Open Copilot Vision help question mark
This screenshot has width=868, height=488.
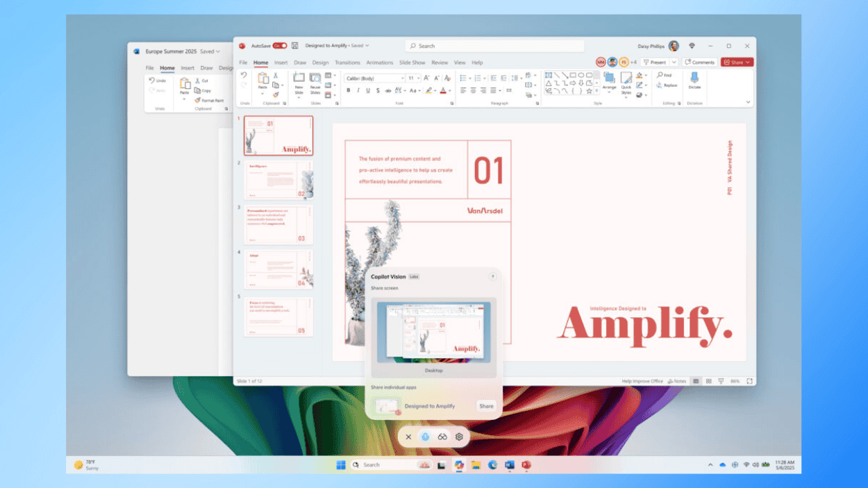(493, 276)
